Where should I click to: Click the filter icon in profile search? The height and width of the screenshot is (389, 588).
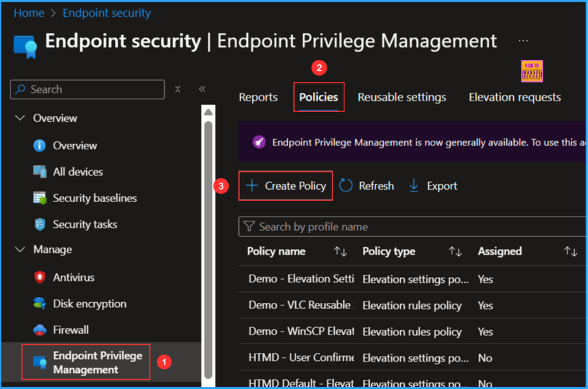coord(248,226)
